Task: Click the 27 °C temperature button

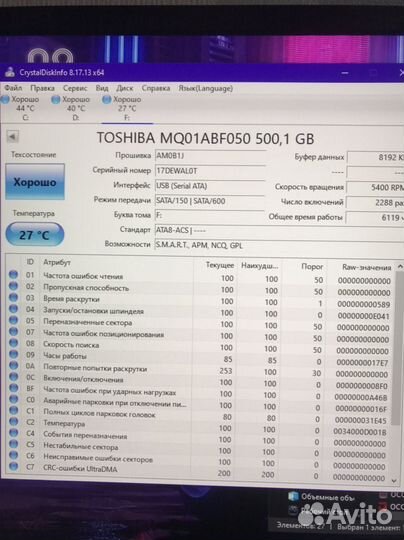Action: click(x=34, y=235)
